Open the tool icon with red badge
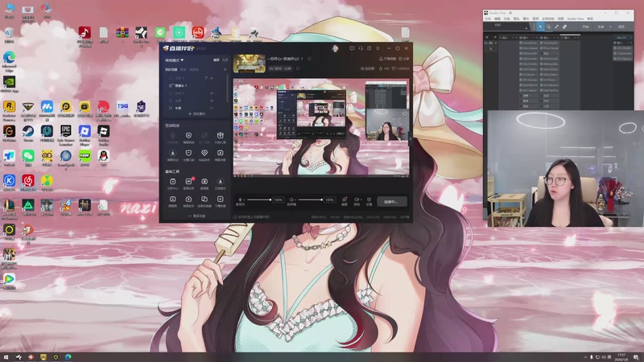644x362 pixels. tap(188, 182)
